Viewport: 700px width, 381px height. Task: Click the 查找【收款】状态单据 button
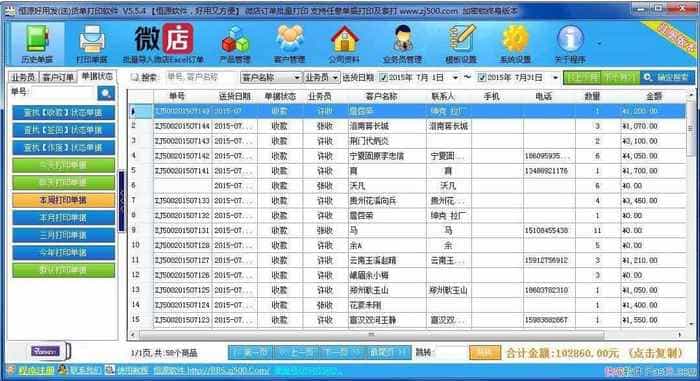[63, 113]
